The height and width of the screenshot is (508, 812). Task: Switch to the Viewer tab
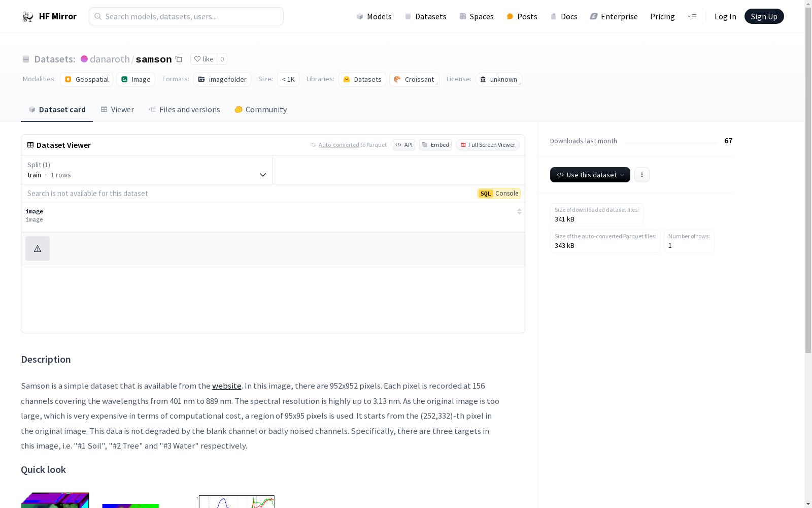pyautogui.click(x=117, y=110)
